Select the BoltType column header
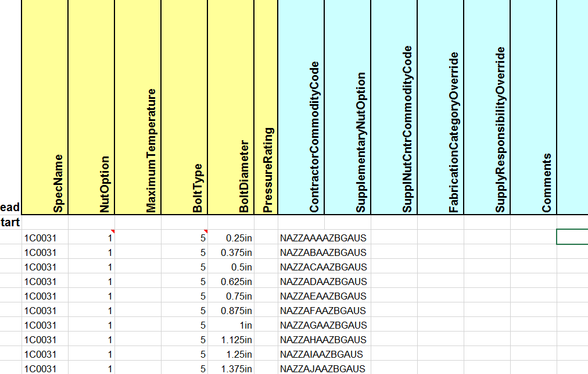 click(x=184, y=107)
